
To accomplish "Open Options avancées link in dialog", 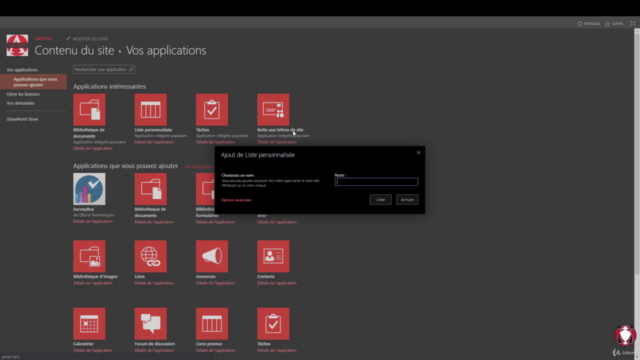I will tap(236, 200).
